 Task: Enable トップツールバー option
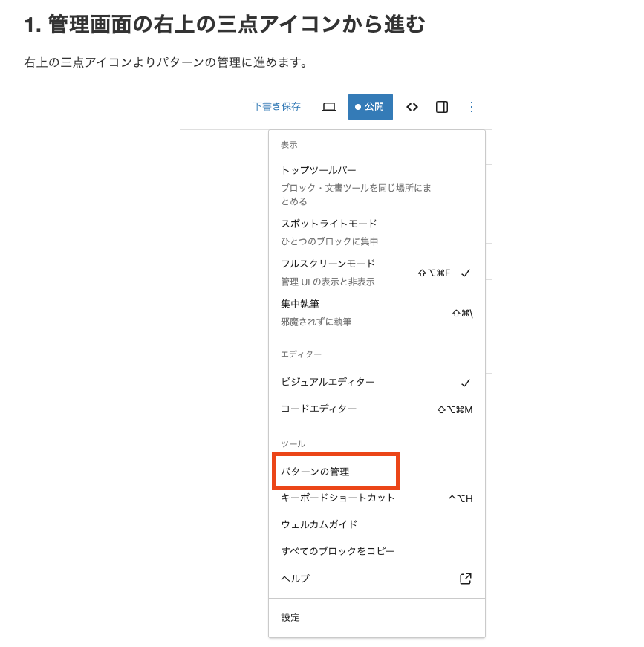point(377,185)
